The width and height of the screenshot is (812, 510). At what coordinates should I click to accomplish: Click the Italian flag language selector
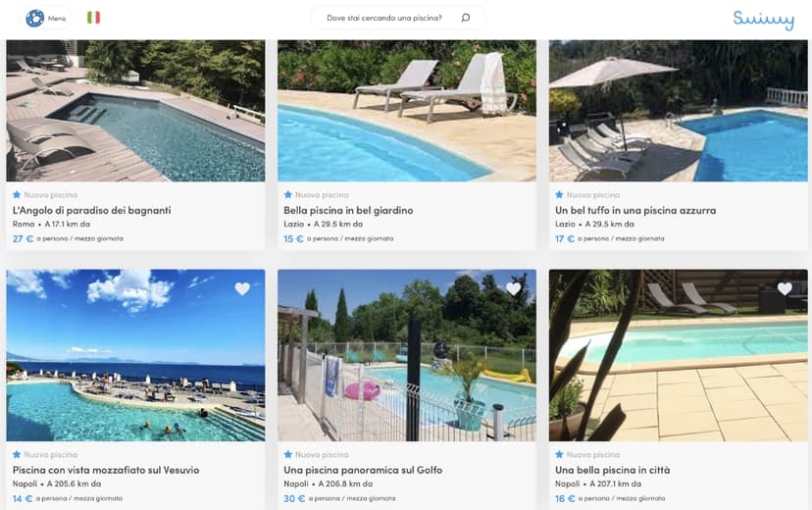(x=93, y=18)
